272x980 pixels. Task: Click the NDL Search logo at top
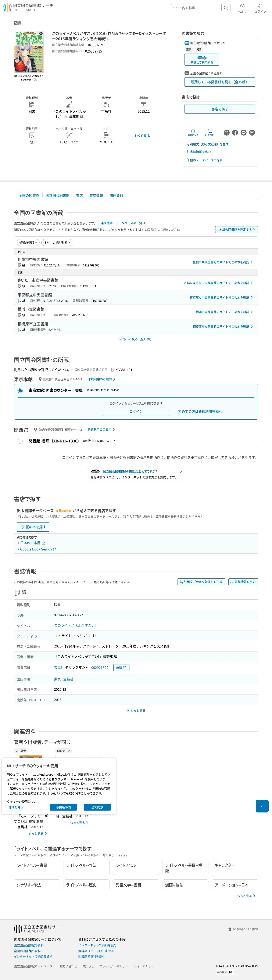pyautogui.click(x=28, y=8)
